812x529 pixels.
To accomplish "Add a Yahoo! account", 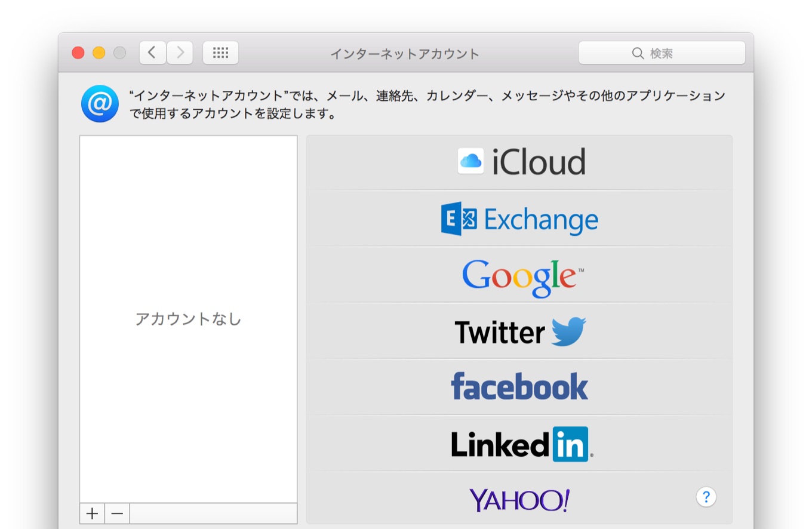I will coord(519,499).
